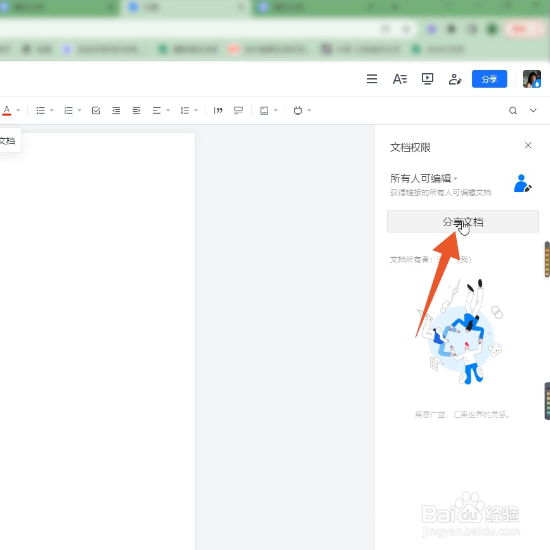Select the text alignment tool
The width and height of the screenshot is (550, 550).
pos(156,110)
